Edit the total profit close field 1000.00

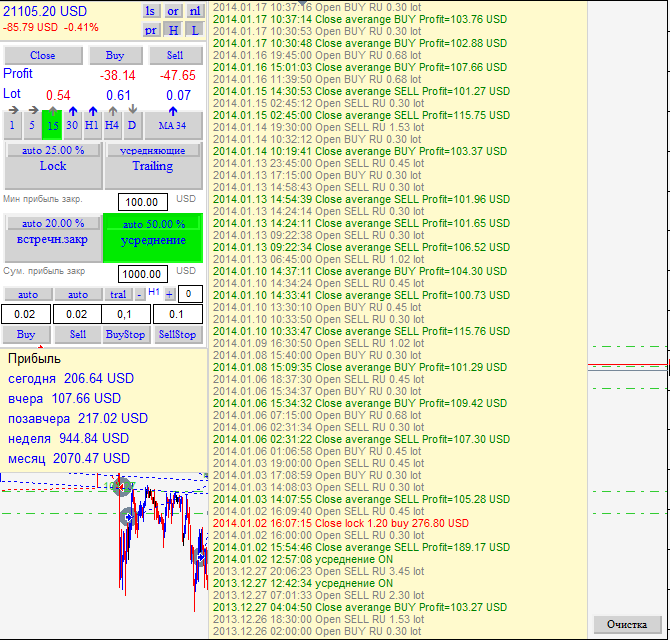142,274
